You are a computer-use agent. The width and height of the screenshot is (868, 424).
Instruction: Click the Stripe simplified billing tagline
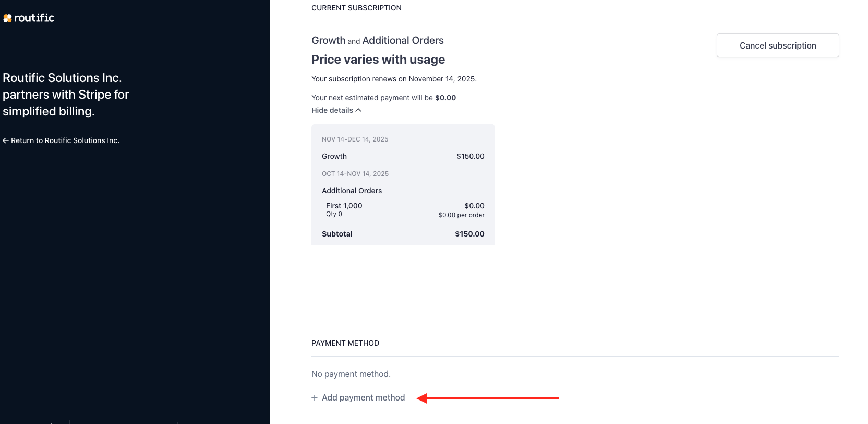click(66, 95)
